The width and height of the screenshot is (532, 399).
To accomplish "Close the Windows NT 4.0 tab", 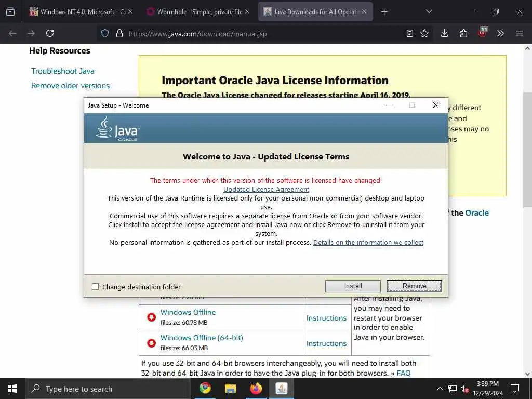I will click(130, 11).
